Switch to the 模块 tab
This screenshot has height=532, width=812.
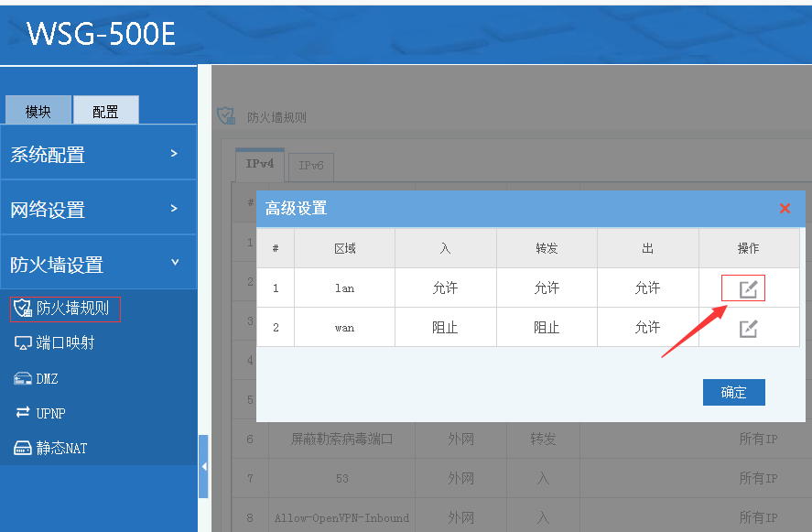38,111
